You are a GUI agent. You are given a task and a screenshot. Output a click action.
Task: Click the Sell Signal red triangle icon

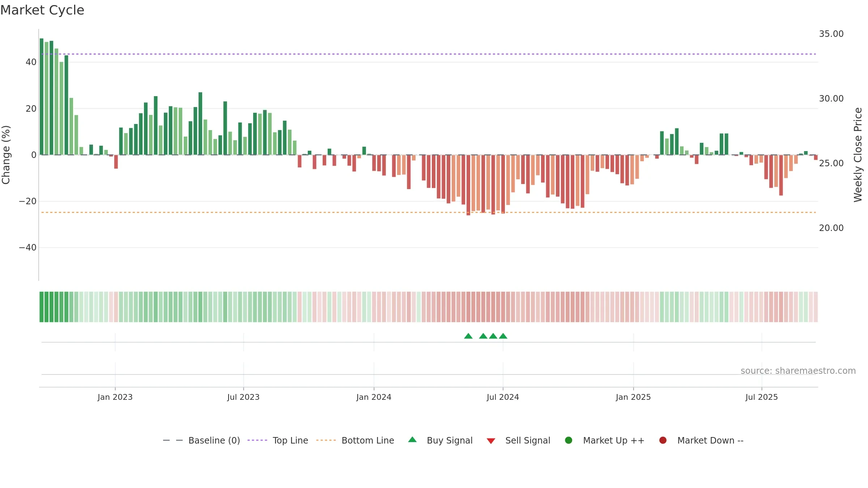(x=491, y=441)
